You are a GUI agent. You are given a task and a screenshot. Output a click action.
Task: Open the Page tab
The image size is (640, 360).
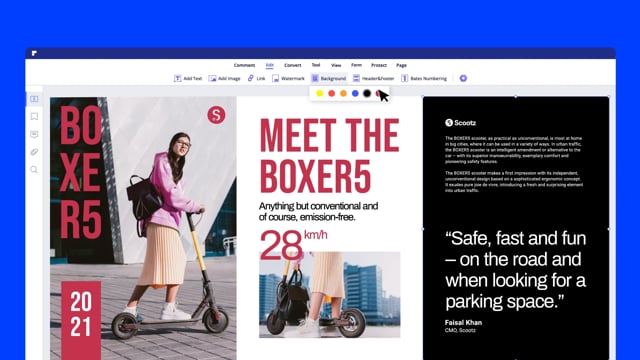(401, 65)
